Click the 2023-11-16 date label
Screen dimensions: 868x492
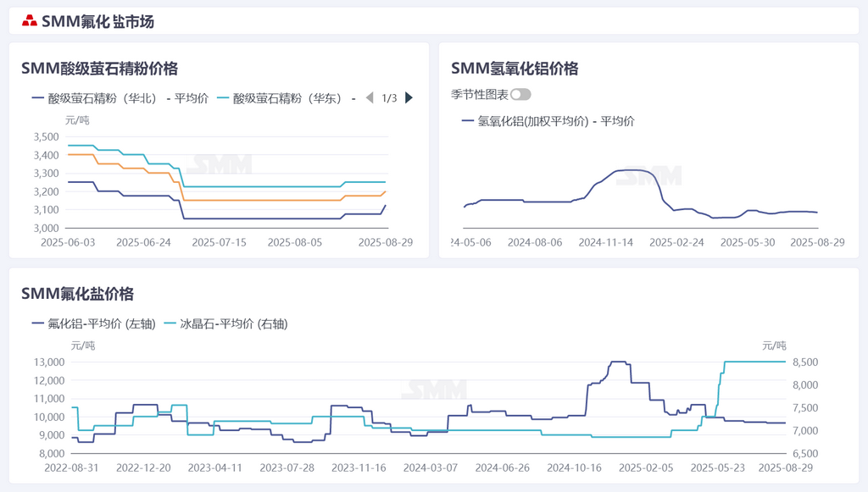pyautogui.click(x=359, y=467)
